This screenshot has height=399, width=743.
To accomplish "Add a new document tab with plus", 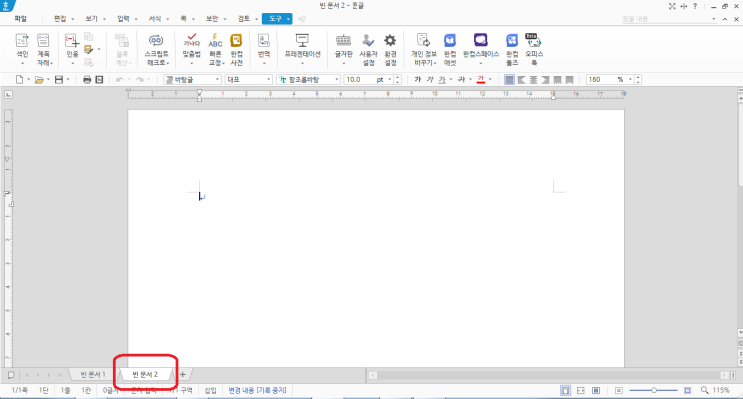I will pyautogui.click(x=182, y=374).
